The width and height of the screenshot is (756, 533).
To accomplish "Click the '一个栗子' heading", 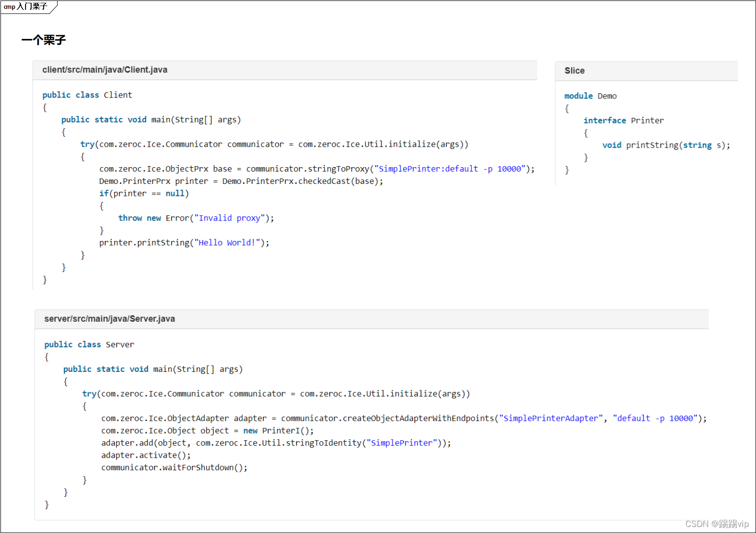I will tap(43, 40).
